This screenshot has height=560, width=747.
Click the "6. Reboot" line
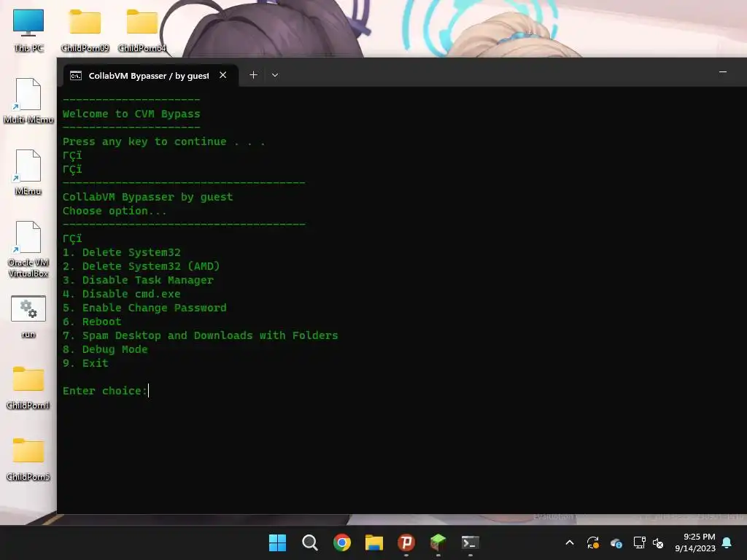[92, 322]
